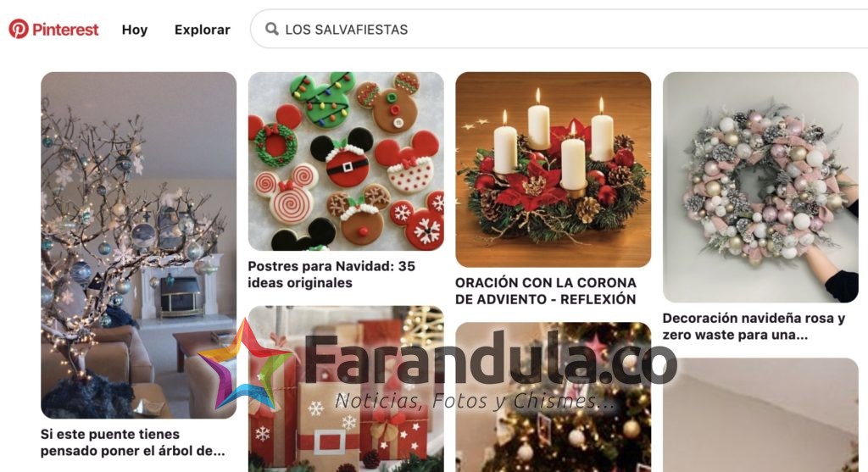The width and height of the screenshot is (868, 472).
Task: Click 'Si este puente tienes pensado' pin title
Action: (133, 442)
